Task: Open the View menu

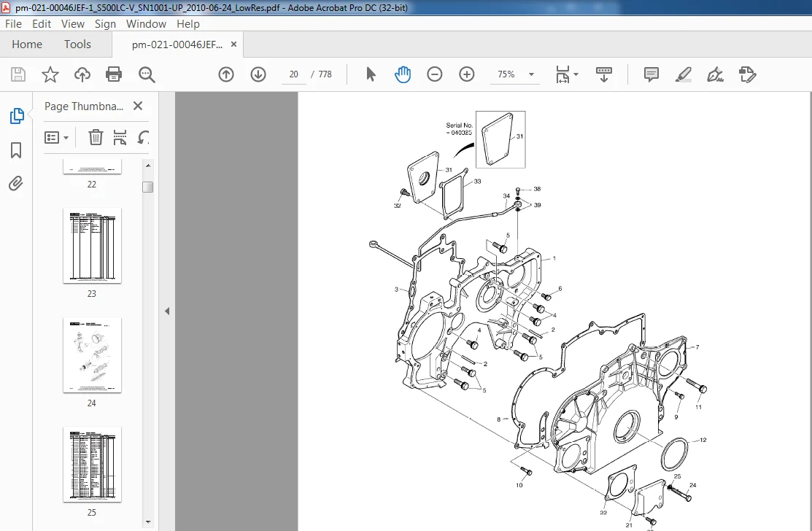Action: [x=72, y=24]
